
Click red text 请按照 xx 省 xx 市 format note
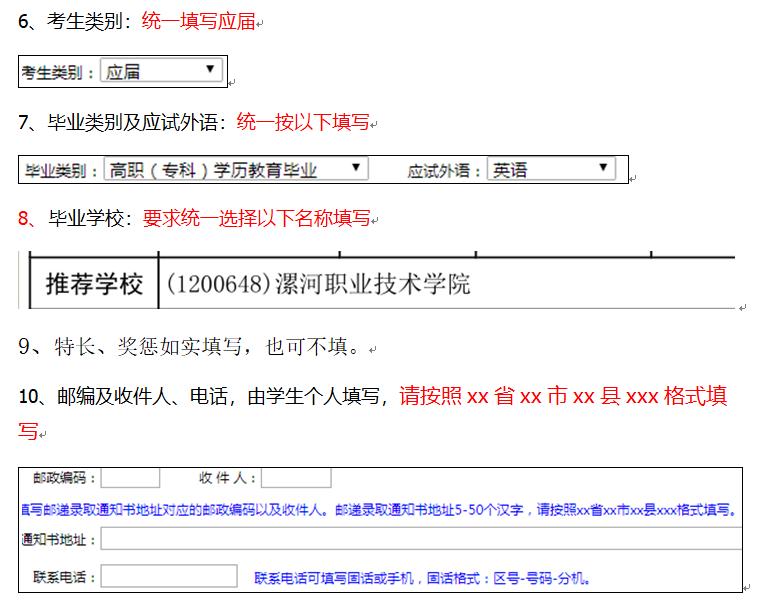[562, 396]
